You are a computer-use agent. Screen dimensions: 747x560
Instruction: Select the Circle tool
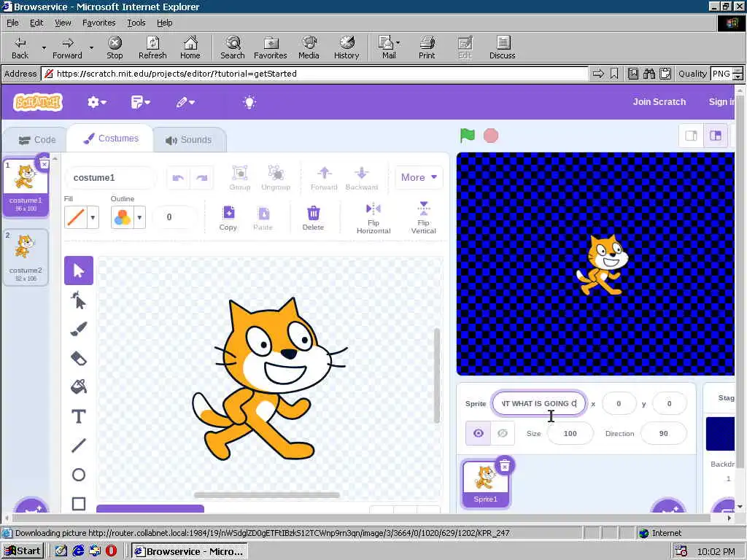(79, 475)
